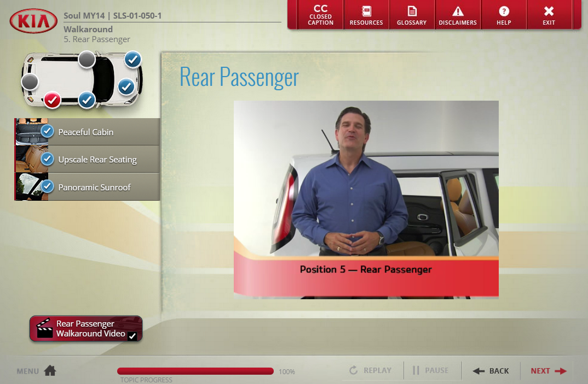This screenshot has width=588, height=384.
Task: Open the Peaceful Cabin topic
Action: point(88,132)
